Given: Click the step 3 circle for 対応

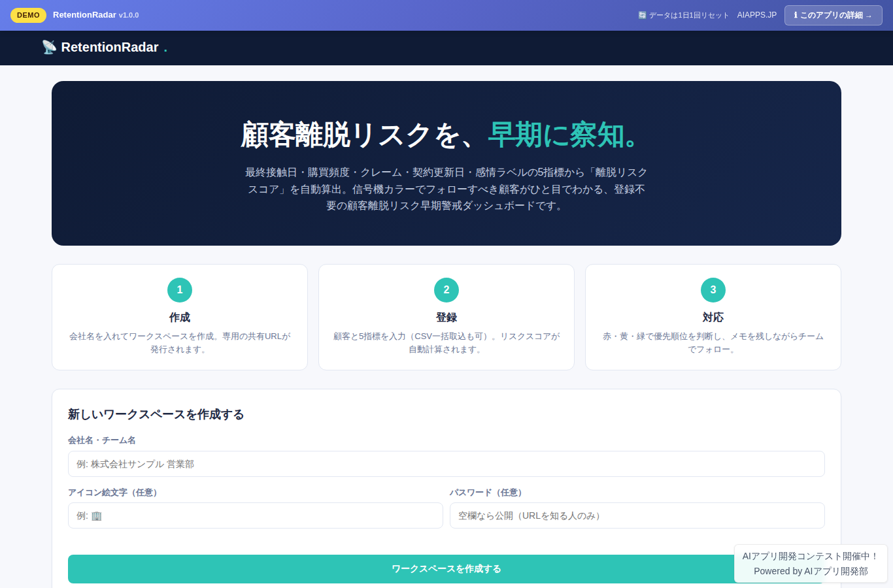Looking at the screenshot, I should pos(713,290).
